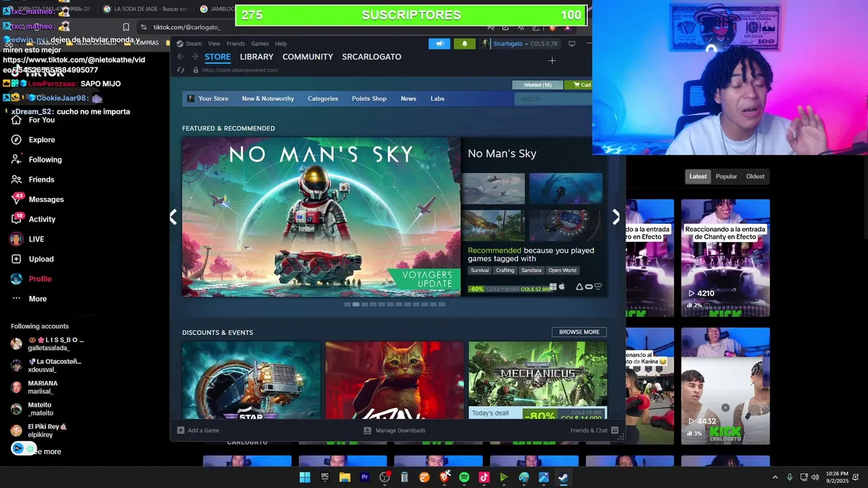This screenshot has width=868, height=488.
Task: Open the View menu in Steam
Action: [x=214, y=43]
